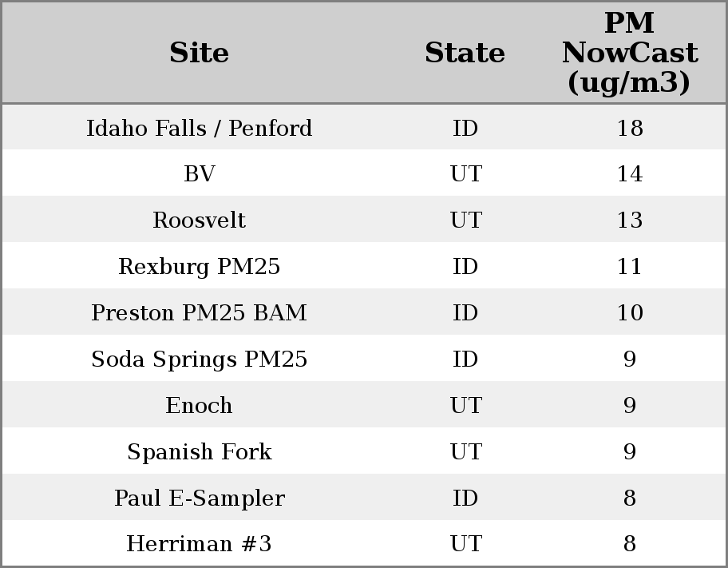The width and height of the screenshot is (728, 568).
Task: Select the PM NowCast value 11
Action: [629, 267]
